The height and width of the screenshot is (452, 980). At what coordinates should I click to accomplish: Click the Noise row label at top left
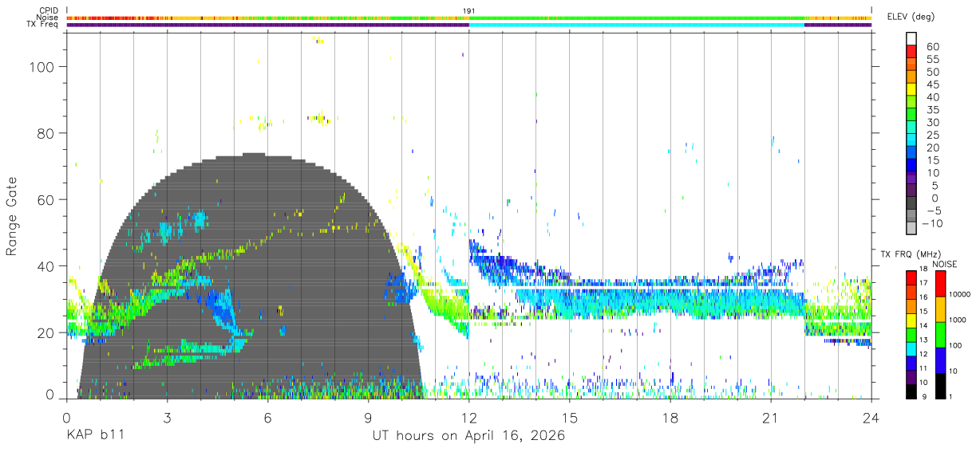pyautogui.click(x=48, y=18)
